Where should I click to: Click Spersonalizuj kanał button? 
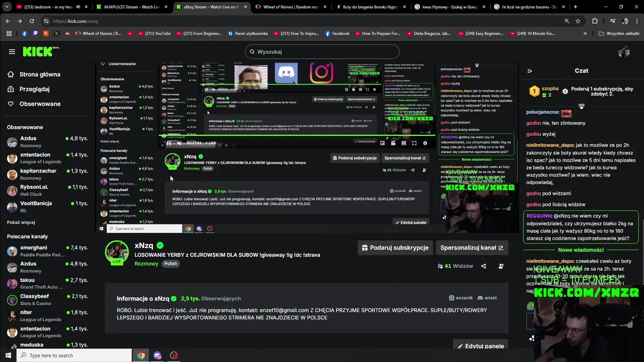pos(471,247)
